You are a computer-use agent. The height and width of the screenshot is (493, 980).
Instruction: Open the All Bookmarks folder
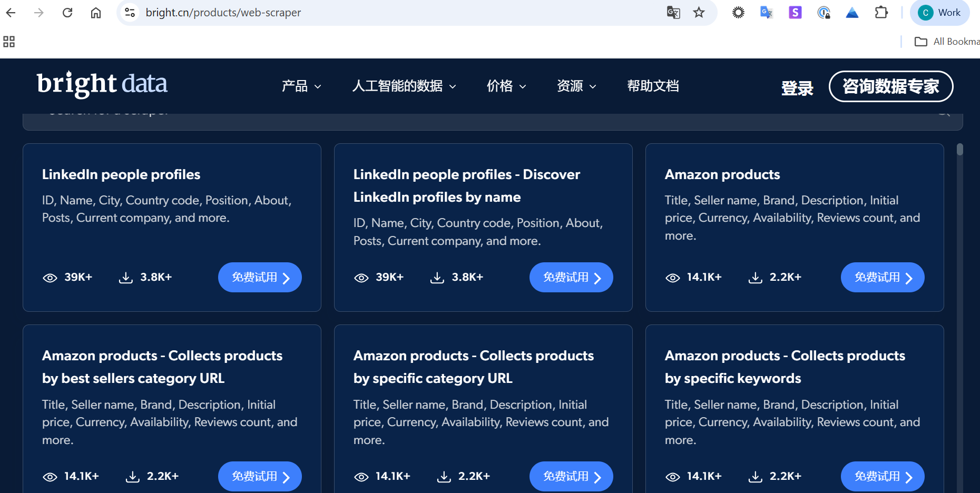(947, 42)
